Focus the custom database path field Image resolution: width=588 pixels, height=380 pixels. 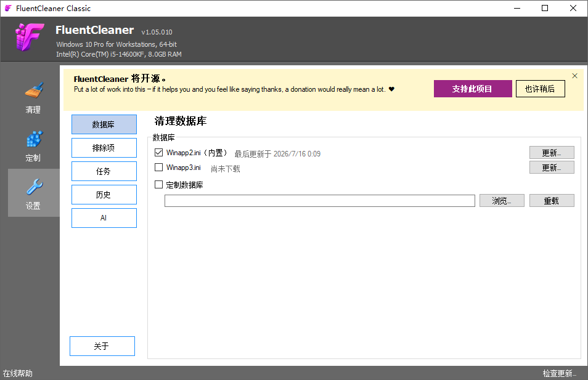coord(319,201)
